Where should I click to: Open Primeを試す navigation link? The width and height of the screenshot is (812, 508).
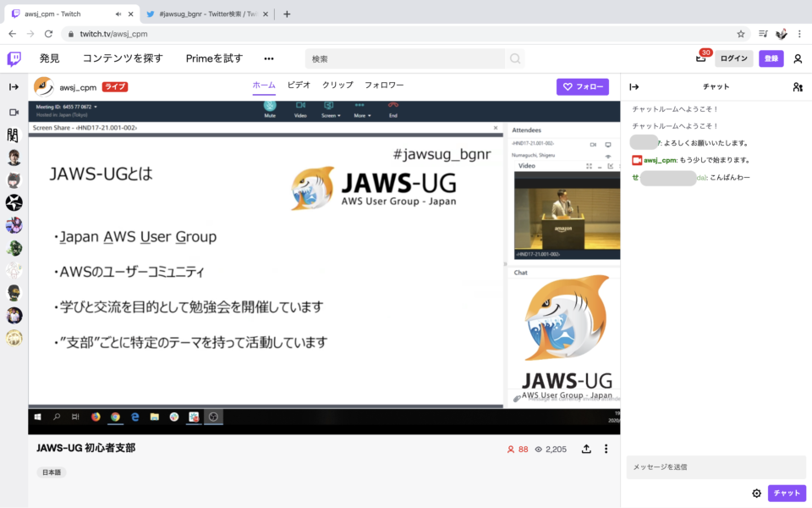[214, 58]
